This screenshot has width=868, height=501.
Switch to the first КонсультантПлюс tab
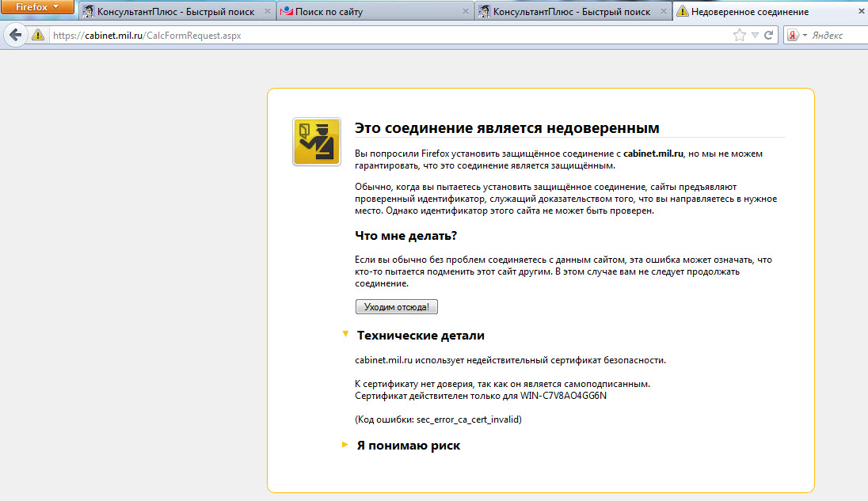click(x=177, y=12)
